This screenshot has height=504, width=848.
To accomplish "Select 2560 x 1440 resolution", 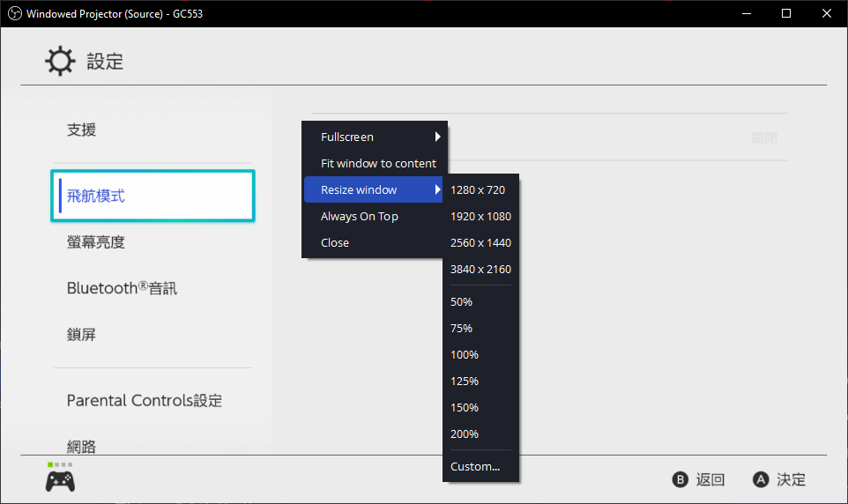I will click(x=480, y=243).
